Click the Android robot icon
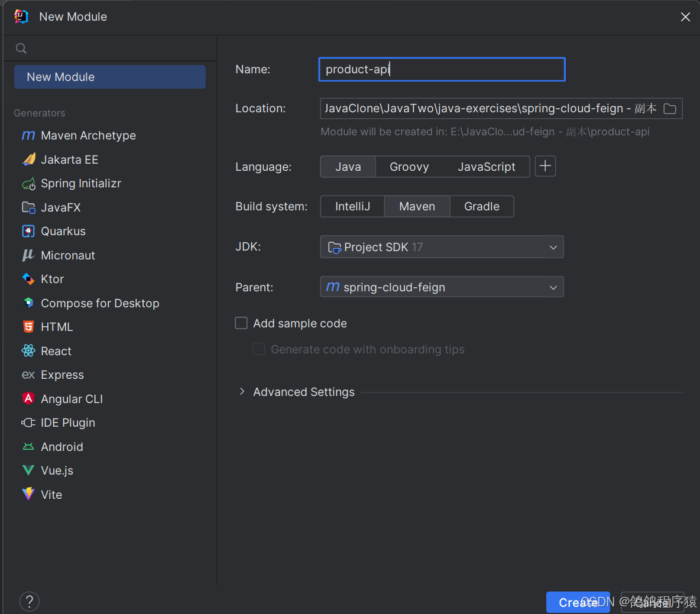The width and height of the screenshot is (700, 614). [28, 447]
